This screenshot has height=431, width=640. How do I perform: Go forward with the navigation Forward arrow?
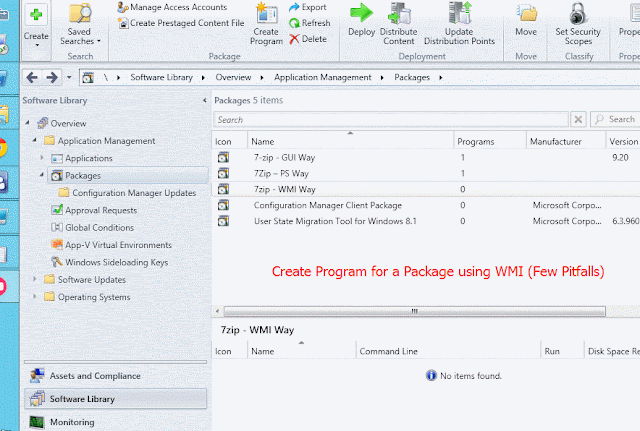[x=52, y=77]
